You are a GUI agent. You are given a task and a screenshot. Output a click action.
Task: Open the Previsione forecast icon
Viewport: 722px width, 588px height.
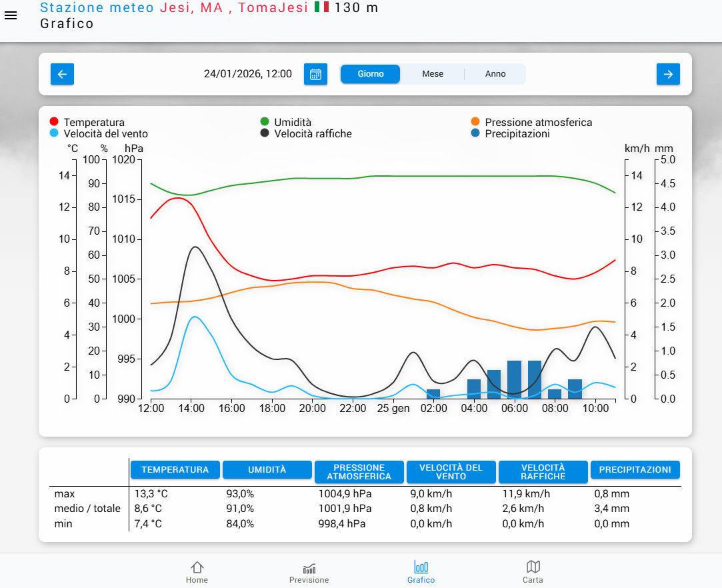coord(309,572)
